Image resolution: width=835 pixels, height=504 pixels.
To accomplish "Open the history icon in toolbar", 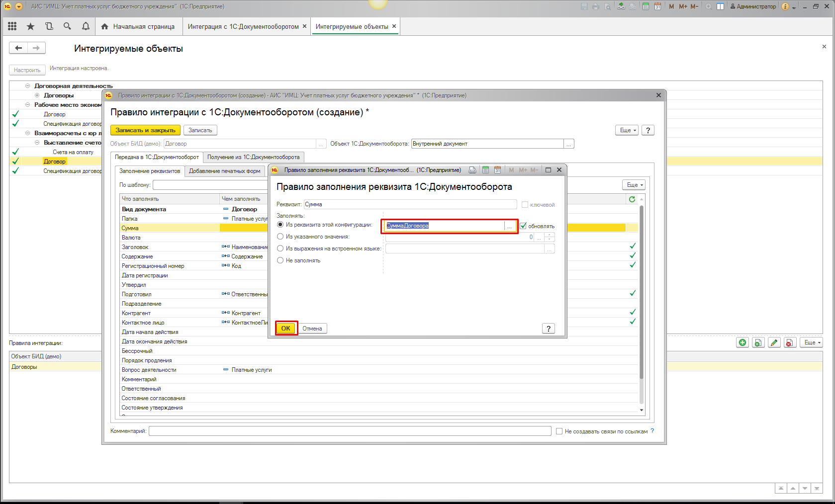I will tap(49, 26).
